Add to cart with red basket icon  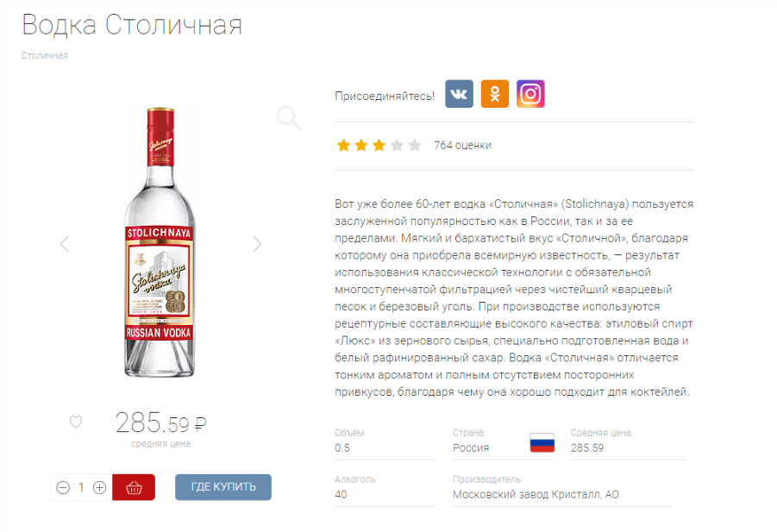134,487
